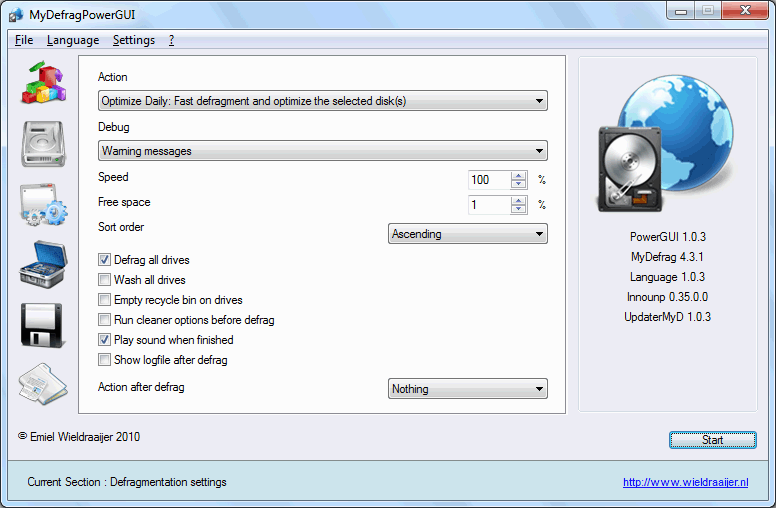Expand the Debug Warning messages dropdown
The height and width of the screenshot is (508, 776).
pyautogui.click(x=323, y=151)
